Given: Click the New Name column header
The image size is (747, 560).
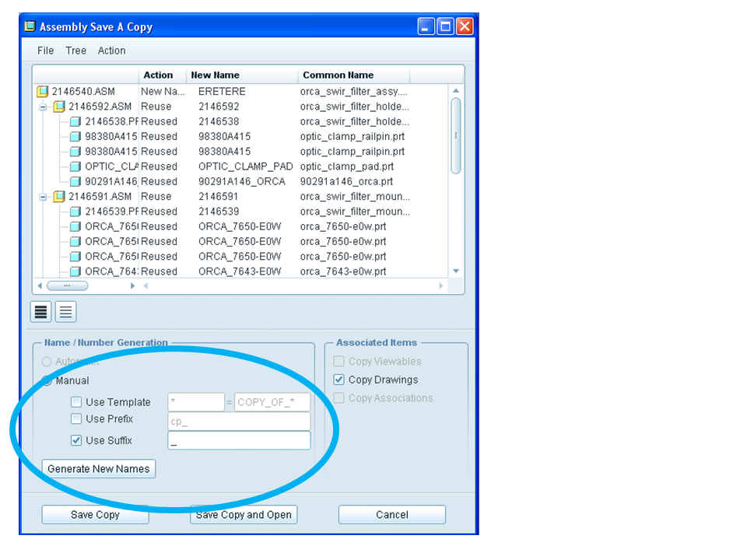Looking at the screenshot, I should (x=242, y=75).
